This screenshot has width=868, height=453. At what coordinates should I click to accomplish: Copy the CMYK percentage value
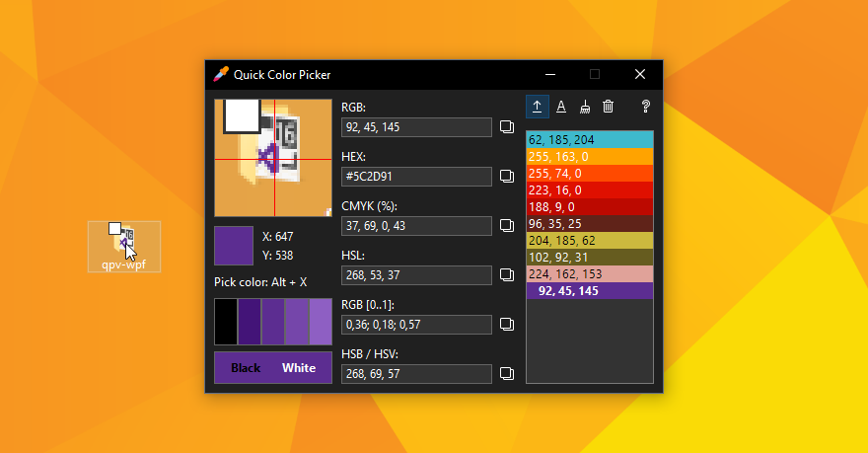coord(507,226)
